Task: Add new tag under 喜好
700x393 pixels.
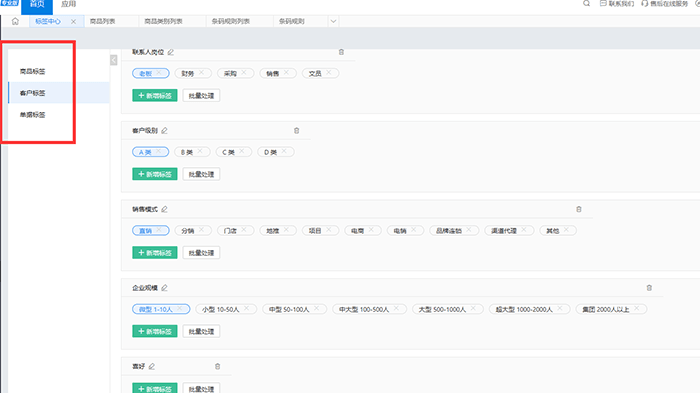Action: pyautogui.click(x=155, y=389)
